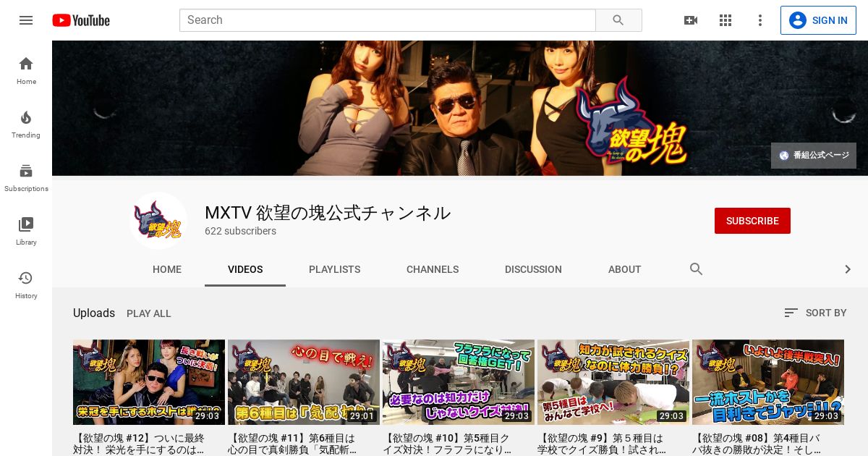Click title 【欲望の塊 #12】ついに最終対決

(x=140, y=444)
